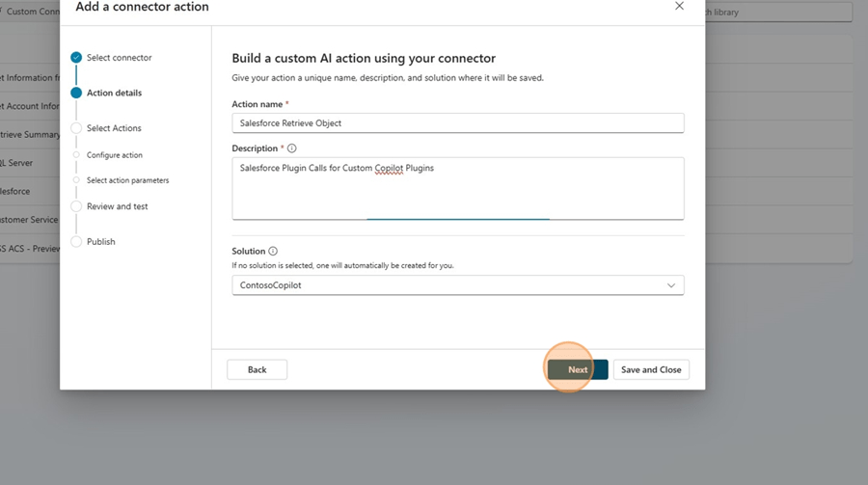Click the completed Select connector checkmark step
Image resolution: width=868 pixels, height=485 pixels.
[x=76, y=58]
